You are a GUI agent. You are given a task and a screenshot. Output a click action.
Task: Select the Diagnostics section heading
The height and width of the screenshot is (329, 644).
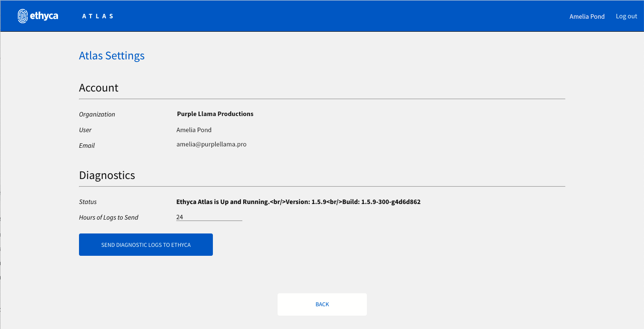(107, 175)
